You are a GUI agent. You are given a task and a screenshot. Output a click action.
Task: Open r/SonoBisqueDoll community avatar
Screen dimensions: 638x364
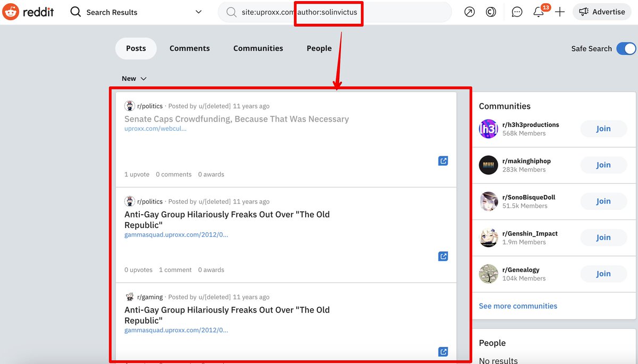[x=489, y=201]
